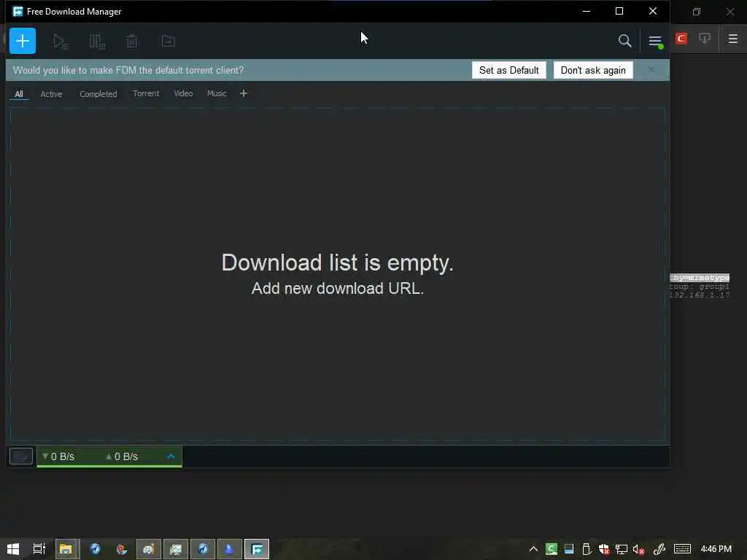Click the download arrow extension icon in background window
The image size is (747, 560).
(x=705, y=39)
